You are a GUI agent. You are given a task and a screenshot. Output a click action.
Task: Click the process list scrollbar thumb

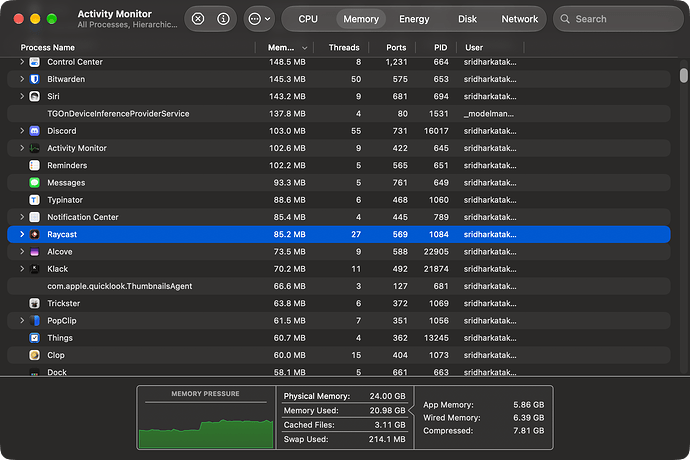point(683,76)
